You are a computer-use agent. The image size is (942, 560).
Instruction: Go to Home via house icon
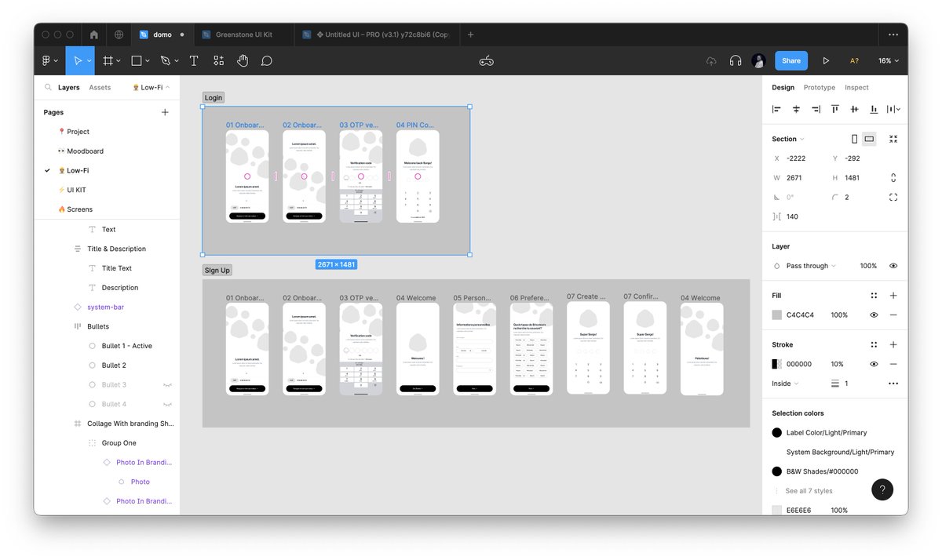(94, 35)
